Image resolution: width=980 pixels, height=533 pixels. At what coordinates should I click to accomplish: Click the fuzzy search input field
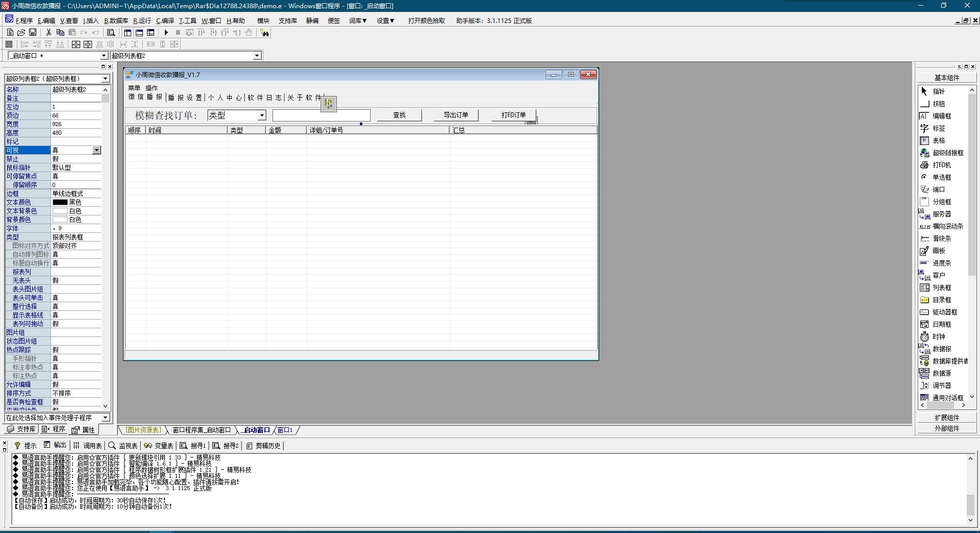click(x=322, y=115)
